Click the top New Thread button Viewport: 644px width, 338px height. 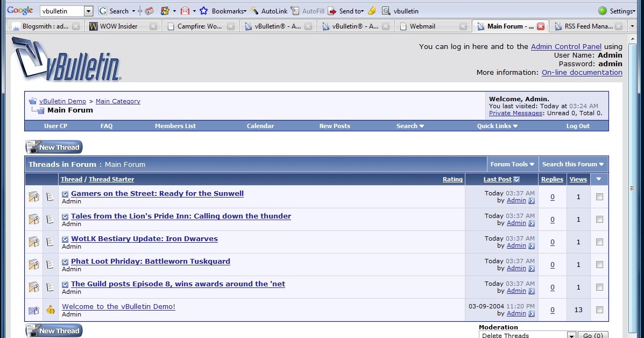54,147
